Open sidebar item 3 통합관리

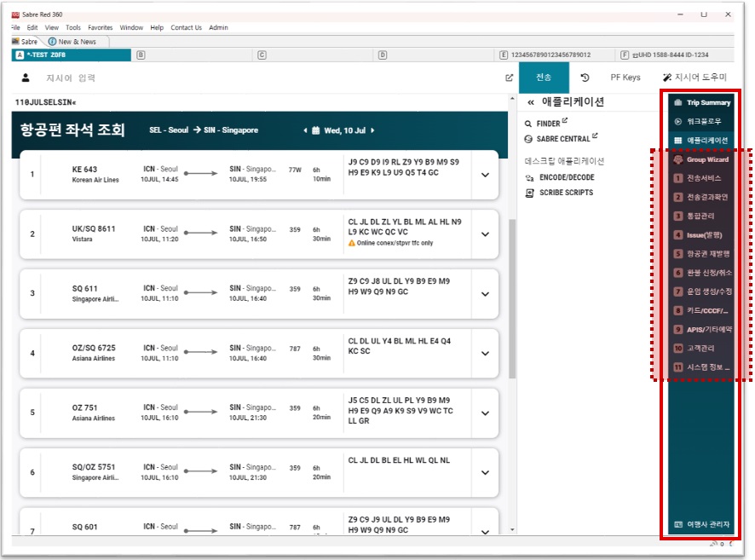pos(701,216)
